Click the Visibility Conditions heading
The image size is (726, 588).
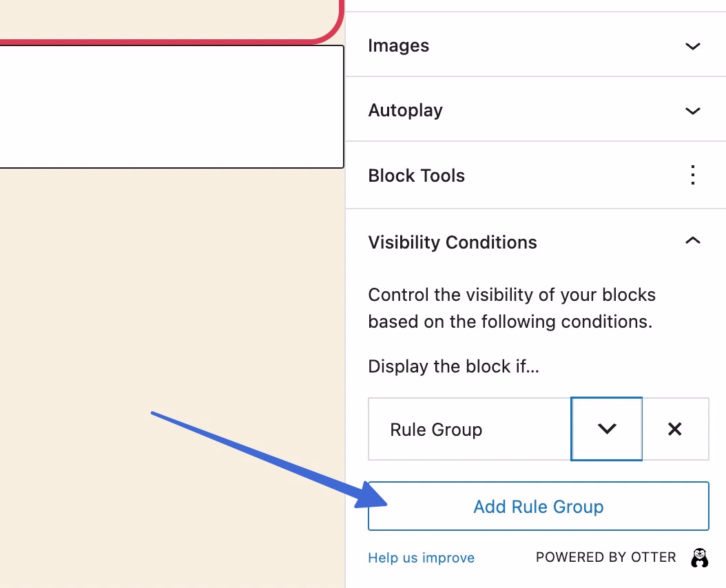453,242
